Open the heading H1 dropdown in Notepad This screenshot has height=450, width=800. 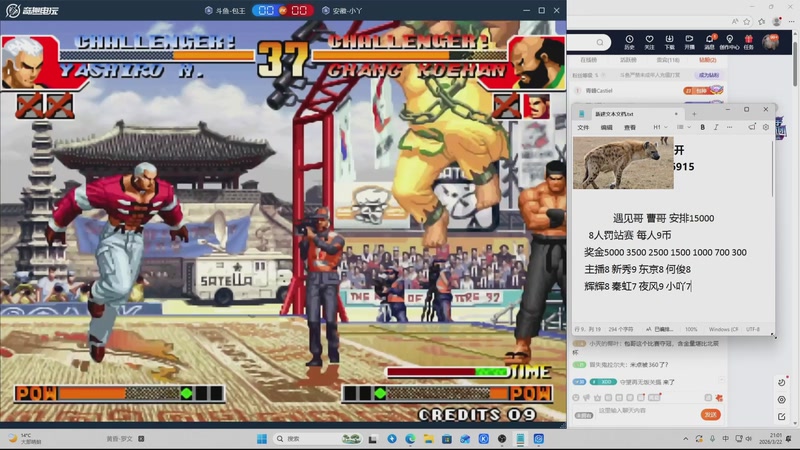pyautogui.click(x=661, y=127)
